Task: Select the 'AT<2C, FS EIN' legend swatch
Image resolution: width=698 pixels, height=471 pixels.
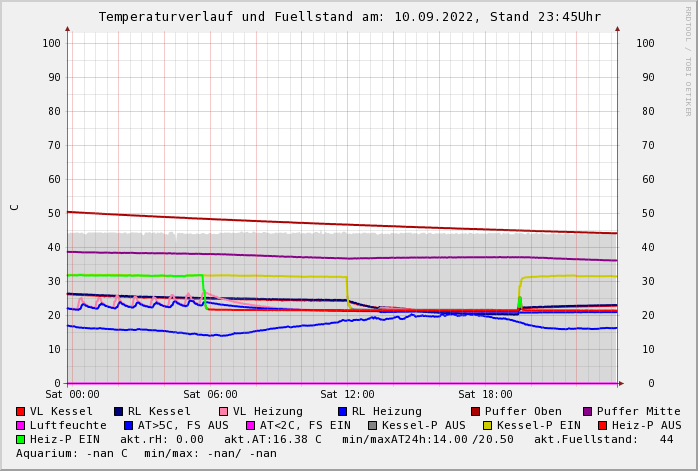Action: [250, 426]
